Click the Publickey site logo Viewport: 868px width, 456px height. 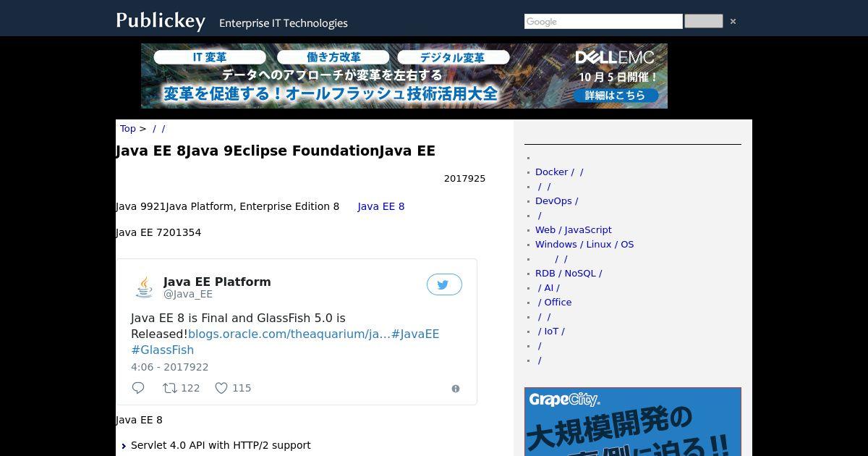coord(161,21)
